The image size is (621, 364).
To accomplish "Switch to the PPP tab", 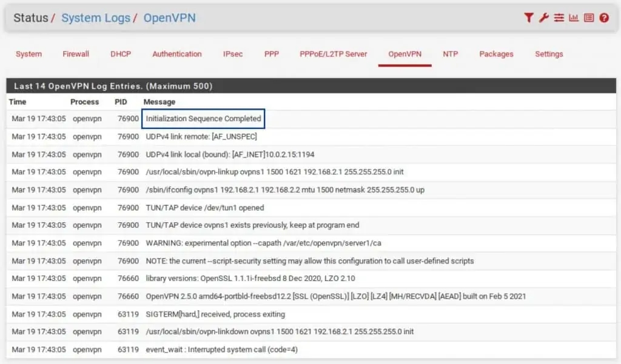I will pyautogui.click(x=272, y=54).
